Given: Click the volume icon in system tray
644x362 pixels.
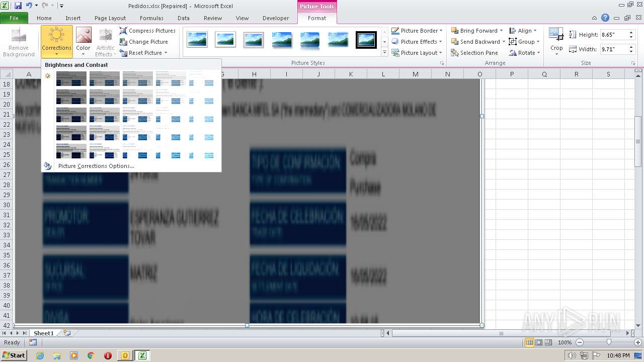Looking at the screenshot, I should click(572, 355).
